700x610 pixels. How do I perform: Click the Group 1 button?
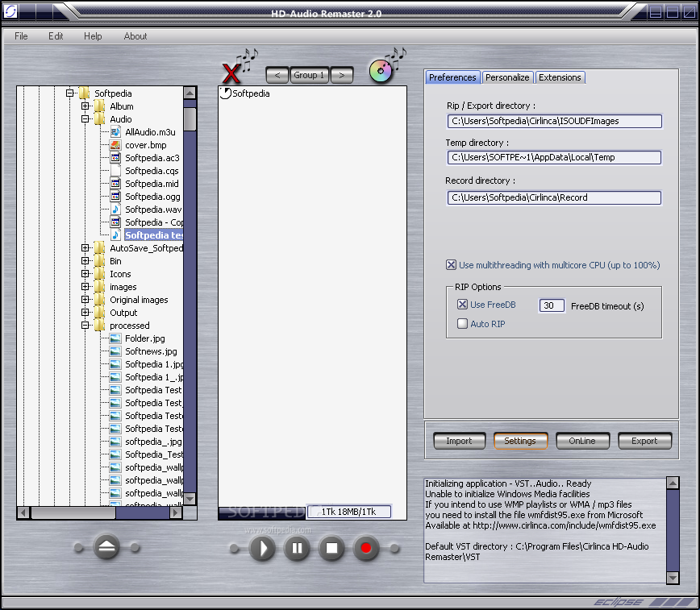[x=309, y=75]
